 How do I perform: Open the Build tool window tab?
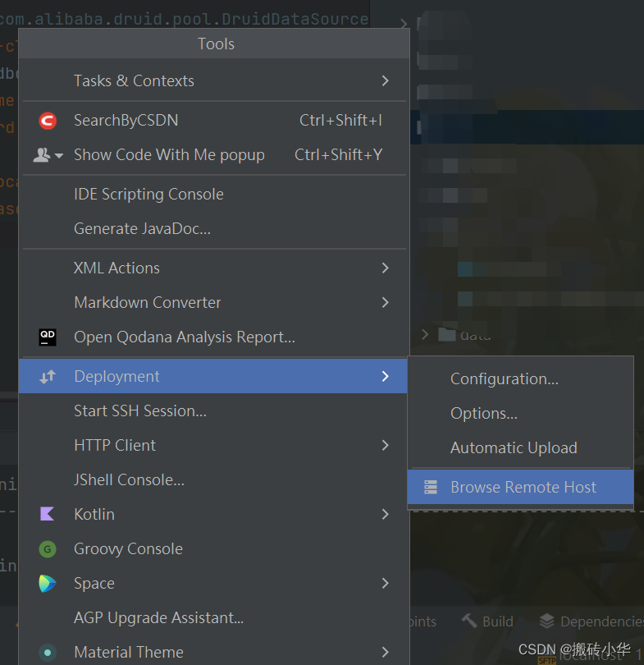[487, 621]
